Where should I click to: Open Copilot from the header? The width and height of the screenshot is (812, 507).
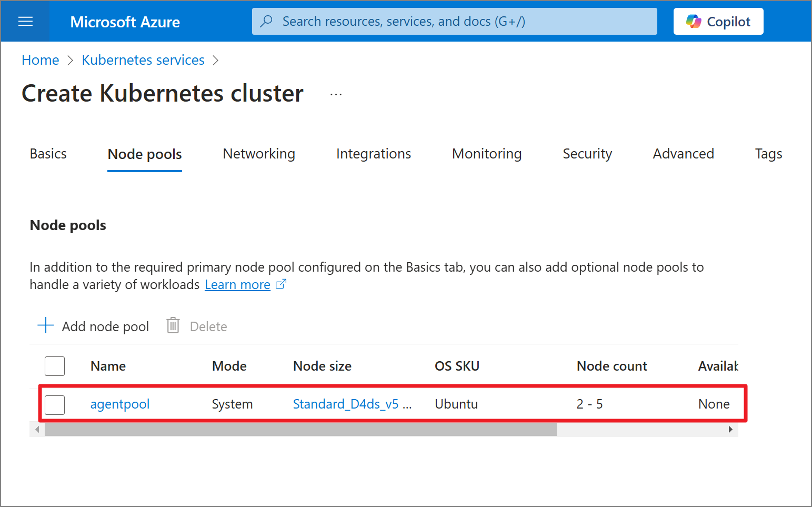click(x=718, y=22)
